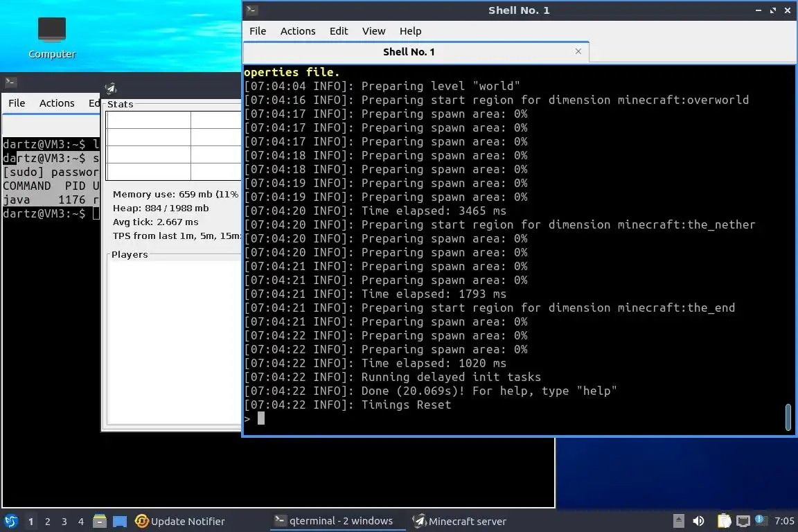Viewport: 798px width, 532px height.
Task: Click the 'Timings Reset' log line
Action: [x=348, y=405]
